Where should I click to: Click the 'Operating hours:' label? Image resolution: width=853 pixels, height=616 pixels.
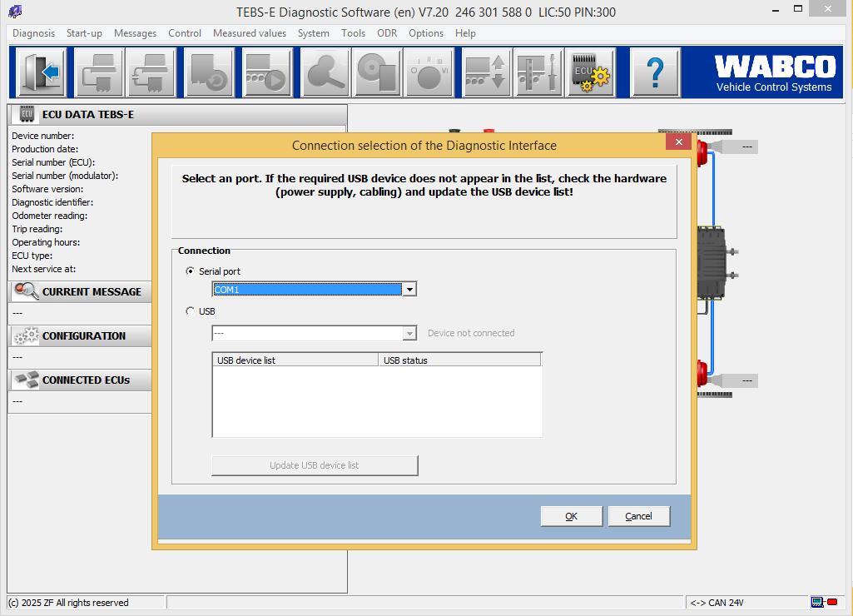click(46, 242)
